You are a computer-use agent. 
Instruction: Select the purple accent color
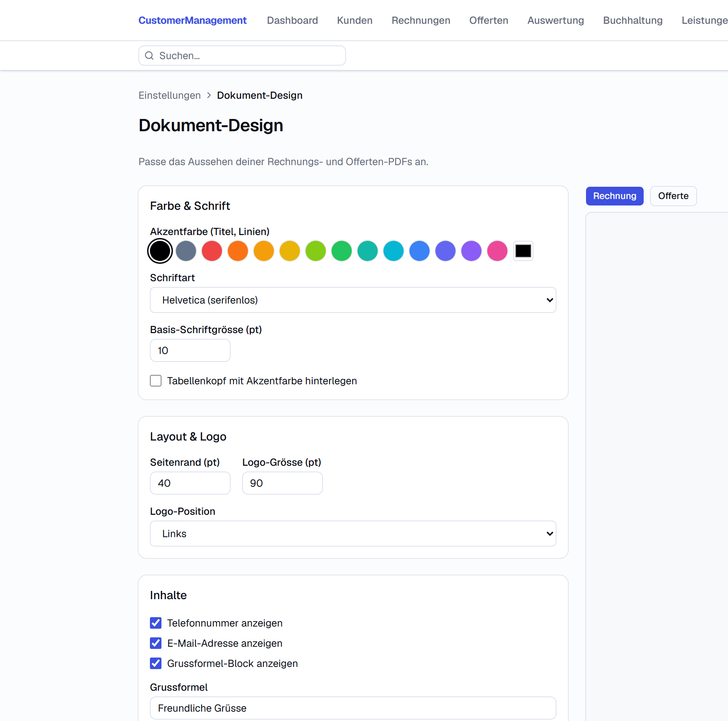point(472,251)
